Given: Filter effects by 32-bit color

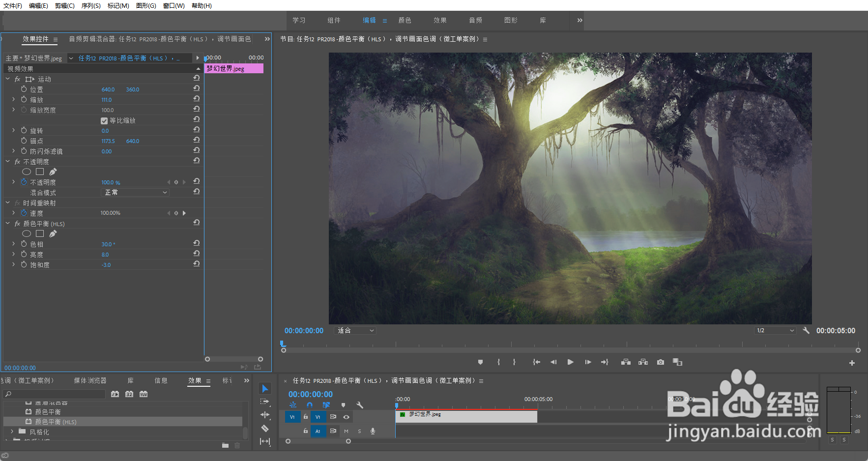Looking at the screenshot, I should coord(129,394).
